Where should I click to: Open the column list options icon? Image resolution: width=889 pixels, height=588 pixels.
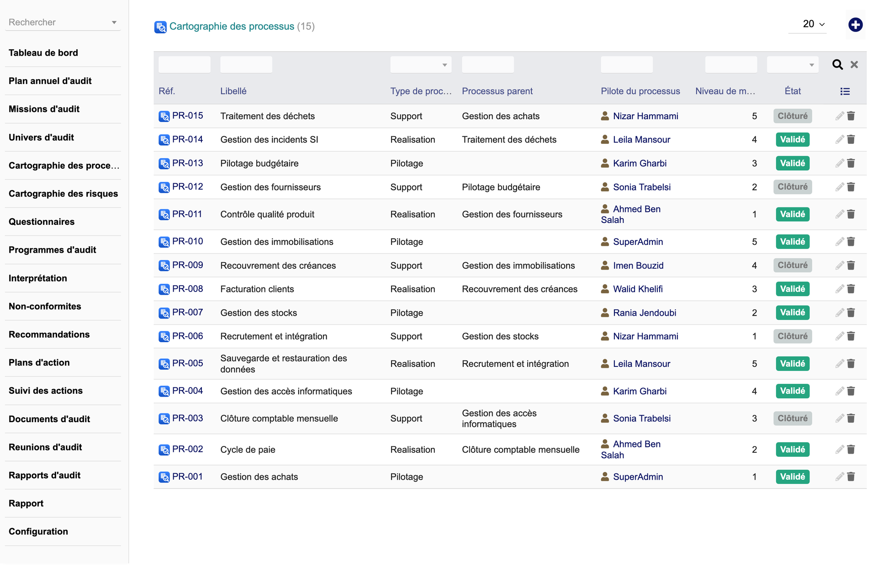(845, 91)
